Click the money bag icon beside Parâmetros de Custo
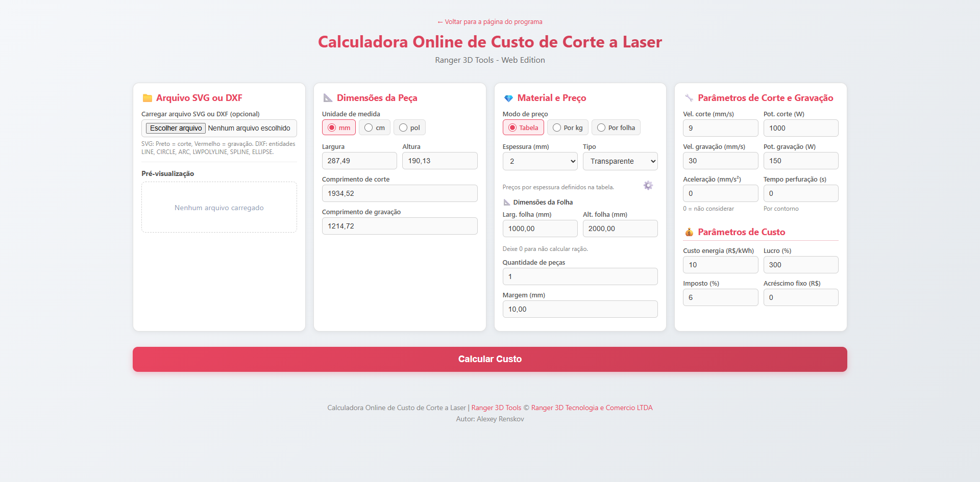 tap(689, 232)
